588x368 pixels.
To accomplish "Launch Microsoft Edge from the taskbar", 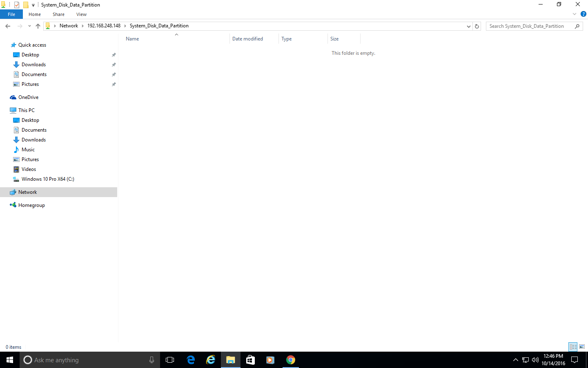I will point(191,360).
